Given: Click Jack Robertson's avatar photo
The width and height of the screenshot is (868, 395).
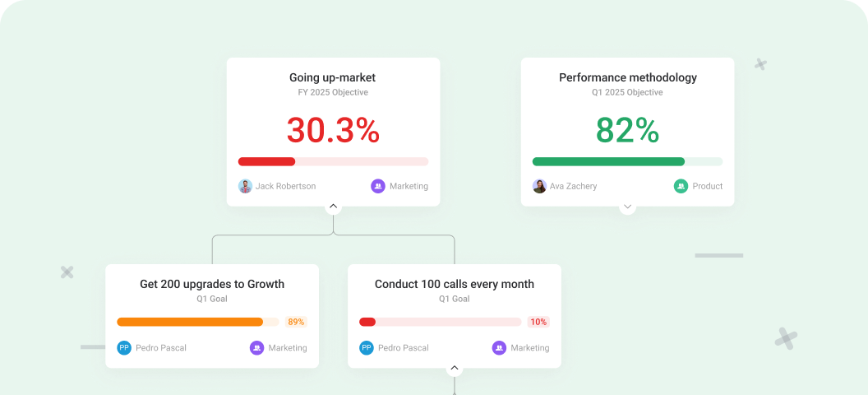Looking at the screenshot, I should (x=245, y=186).
